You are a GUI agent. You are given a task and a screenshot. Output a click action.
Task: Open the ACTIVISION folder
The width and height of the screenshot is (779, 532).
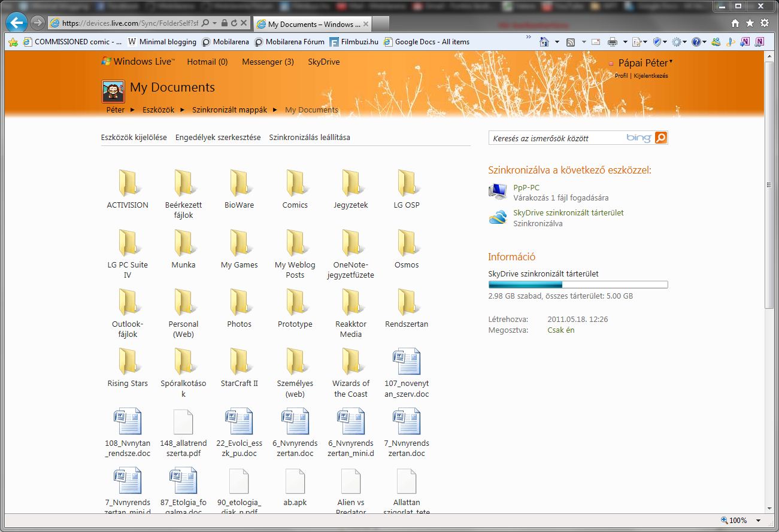click(x=128, y=183)
